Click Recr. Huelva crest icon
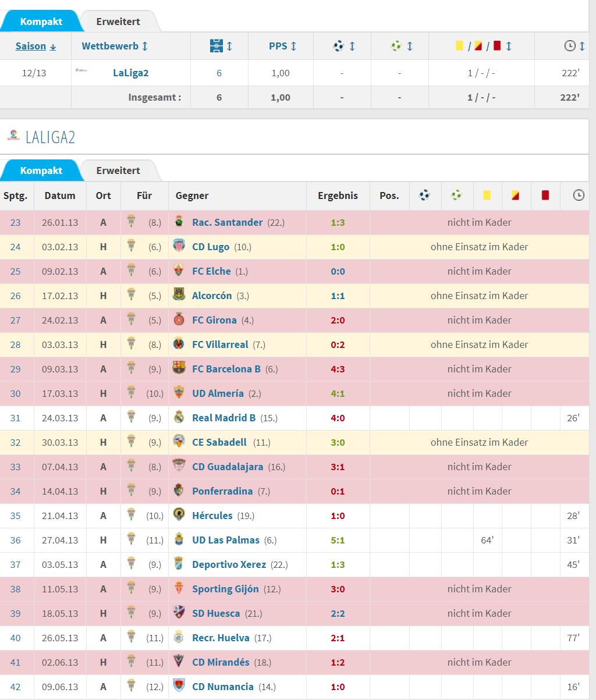Screen dimensions: 596x700 click(x=179, y=637)
